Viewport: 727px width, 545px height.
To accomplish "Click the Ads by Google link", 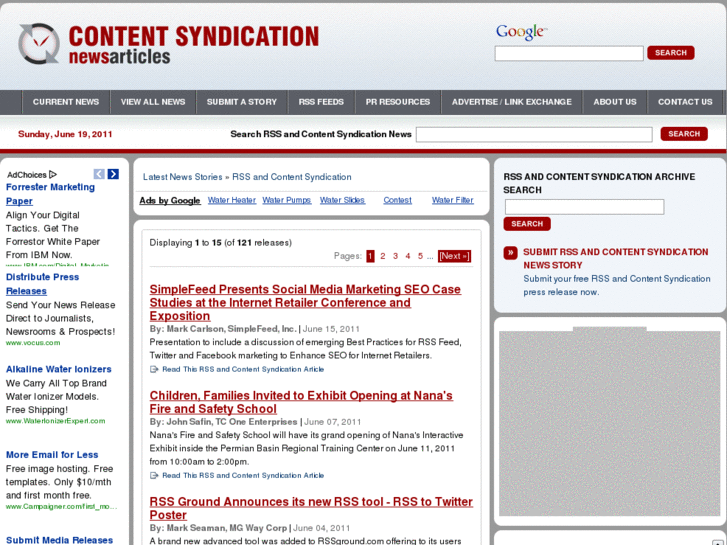I will 170,200.
